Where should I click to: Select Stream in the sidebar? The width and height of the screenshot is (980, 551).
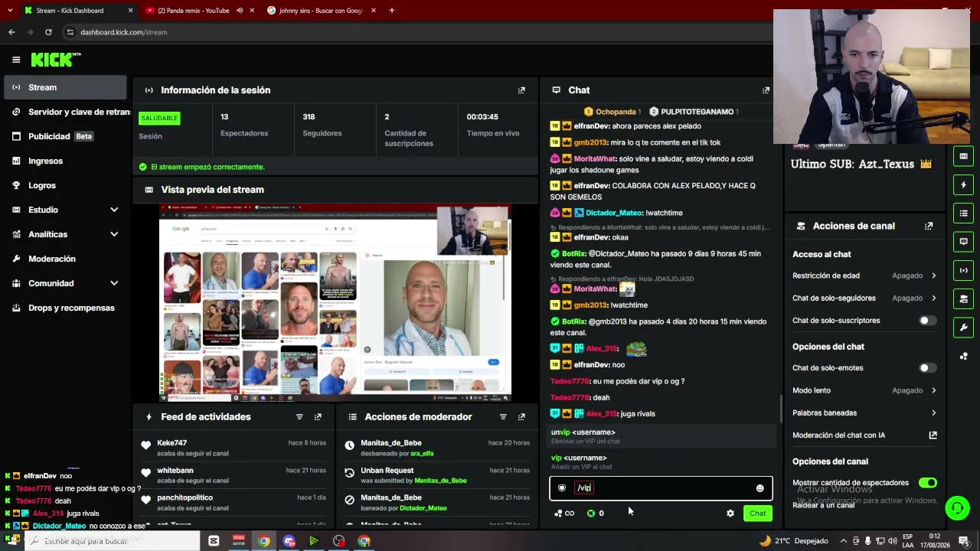pyautogui.click(x=65, y=87)
